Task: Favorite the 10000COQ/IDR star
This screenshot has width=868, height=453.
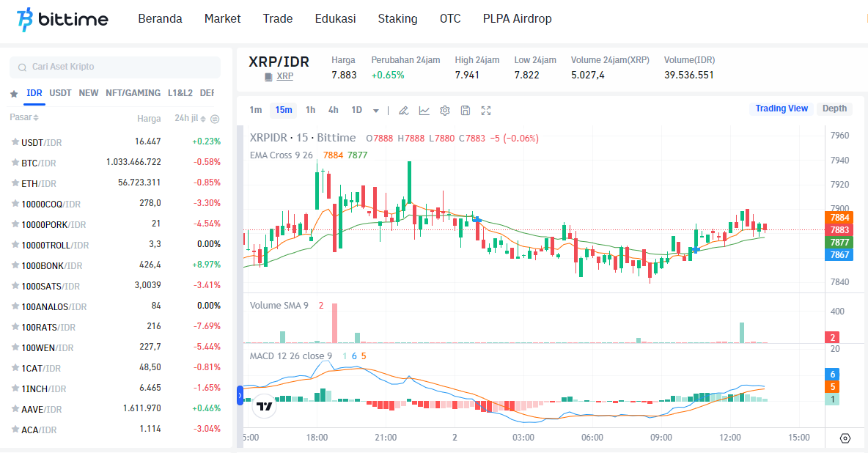Action: coord(15,203)
